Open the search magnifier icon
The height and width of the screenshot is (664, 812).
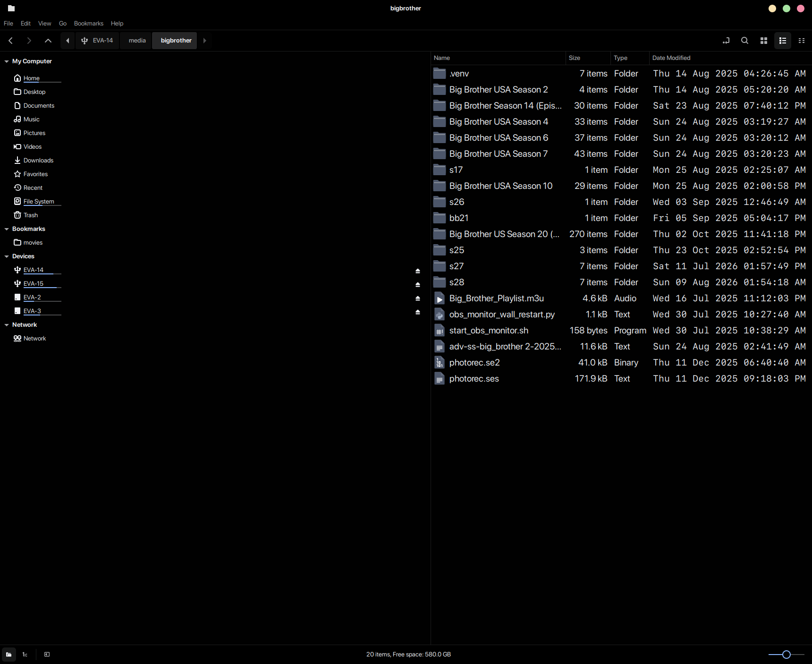click(x=745, y=41)
